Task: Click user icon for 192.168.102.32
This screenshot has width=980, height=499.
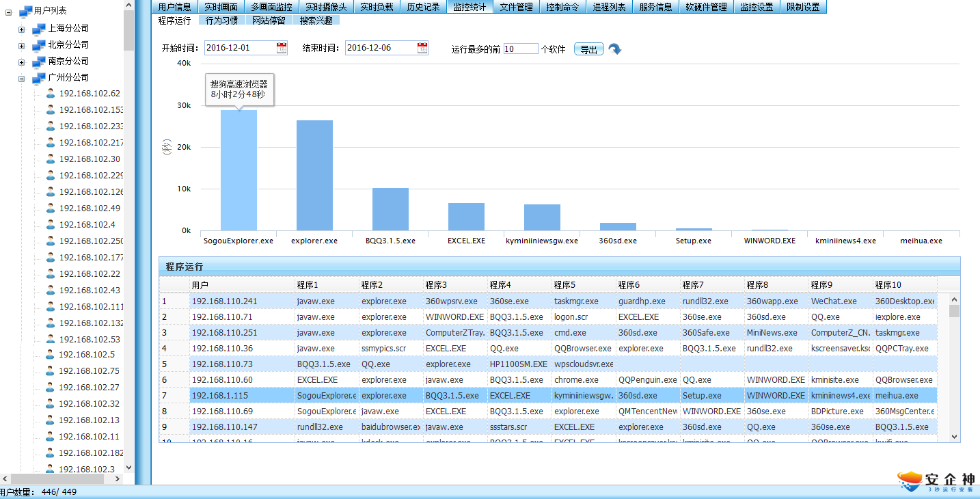Action: point(51,403)
